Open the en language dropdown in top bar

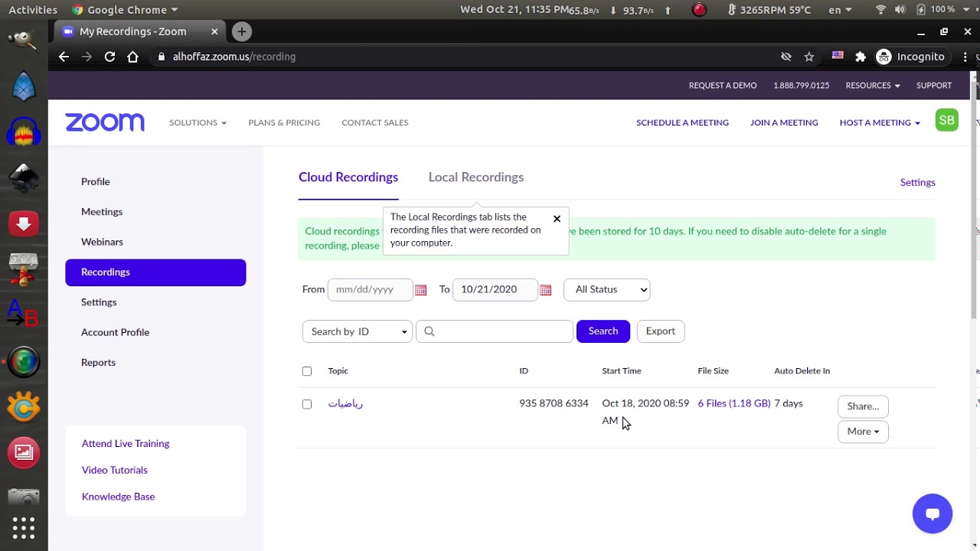[x=840, y=10]
